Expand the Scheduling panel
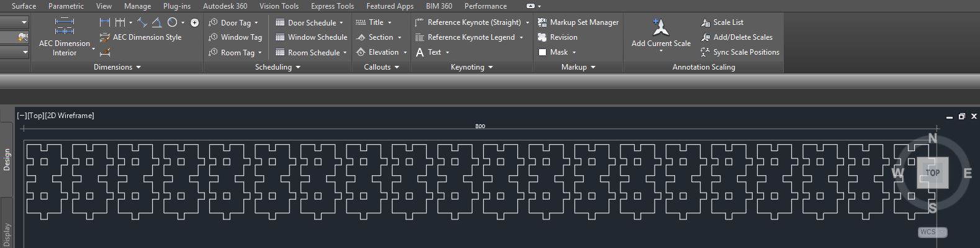The image size is (980, 248). pos(278,67)
